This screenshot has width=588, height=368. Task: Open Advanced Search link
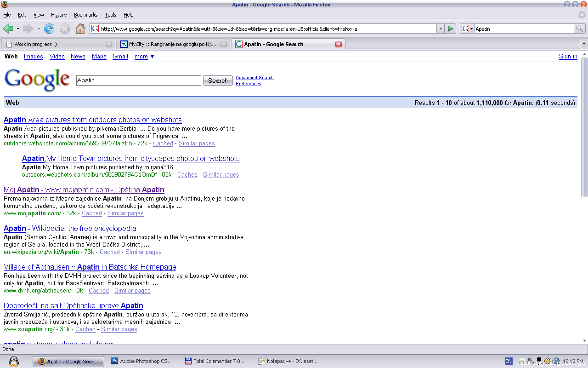click(x=254, y=78)
